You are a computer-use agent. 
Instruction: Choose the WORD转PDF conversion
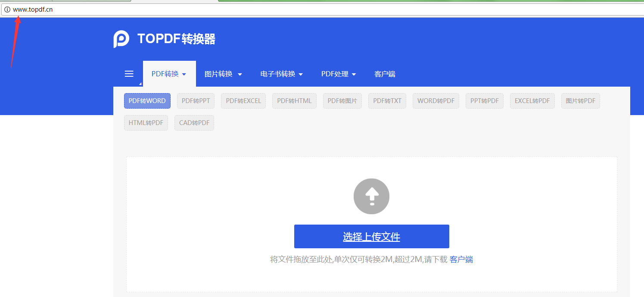coord(436,101)
